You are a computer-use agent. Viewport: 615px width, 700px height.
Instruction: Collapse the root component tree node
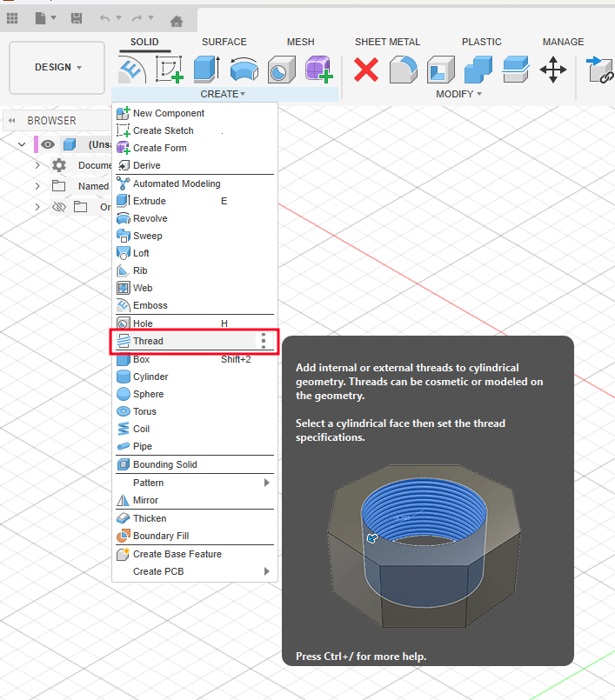(22, 144)
